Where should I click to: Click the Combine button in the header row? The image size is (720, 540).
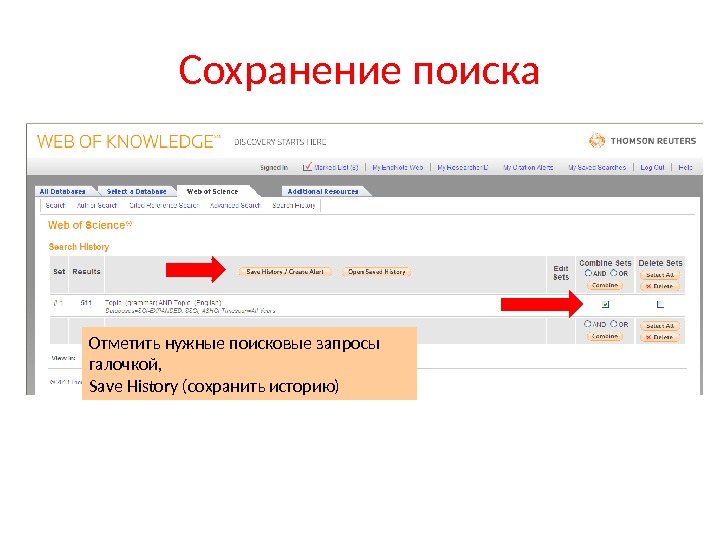point(605,286)
